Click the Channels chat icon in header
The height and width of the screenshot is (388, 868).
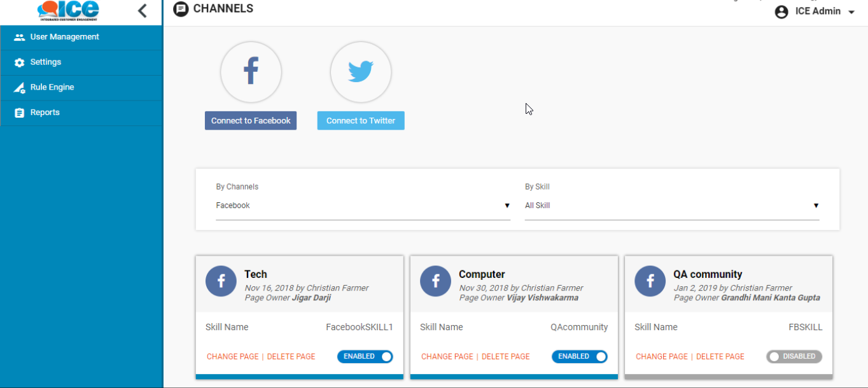181,9
